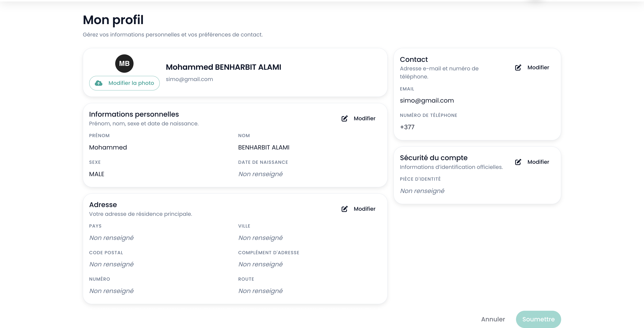Click the Mohammed BENHARBIT ALAMI name heading
This screenshot has height=328, width=644.
point(223,67)
